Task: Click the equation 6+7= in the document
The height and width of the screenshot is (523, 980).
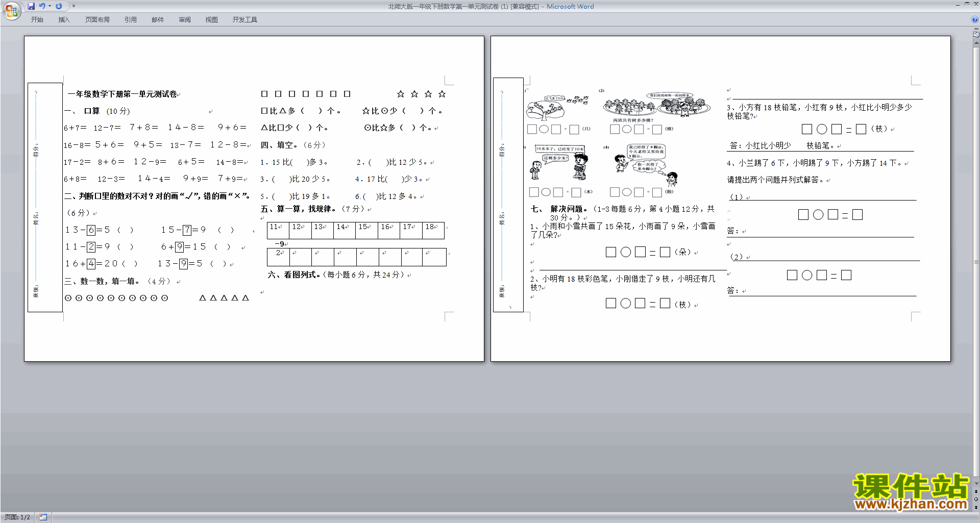Action: coord(75,128)
